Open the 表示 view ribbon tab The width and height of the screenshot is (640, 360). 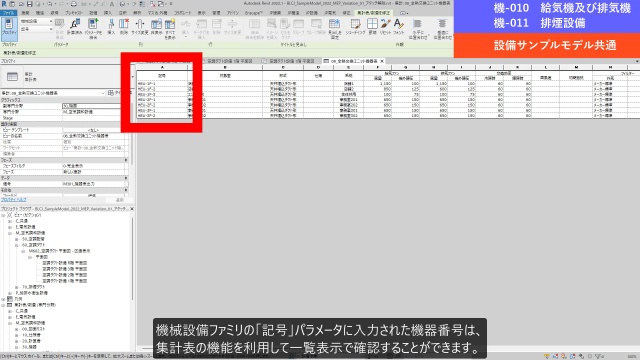click(x=202, y=13)
